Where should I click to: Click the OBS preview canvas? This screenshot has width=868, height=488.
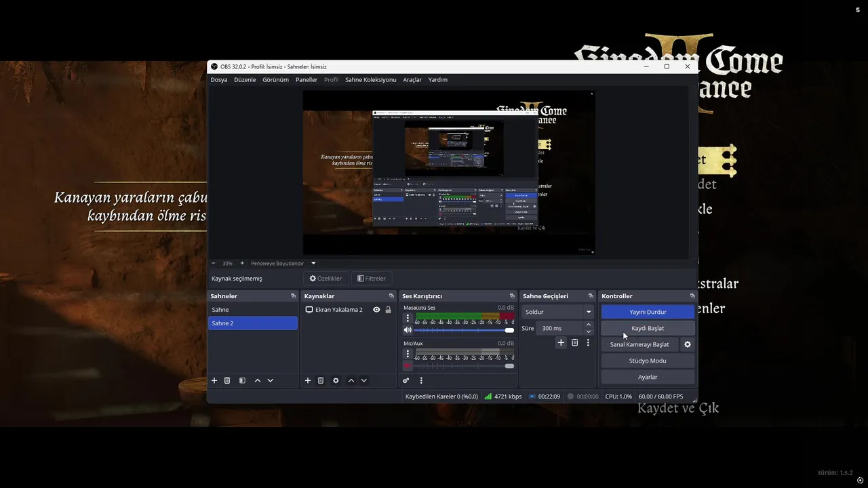tap(448, 173)
